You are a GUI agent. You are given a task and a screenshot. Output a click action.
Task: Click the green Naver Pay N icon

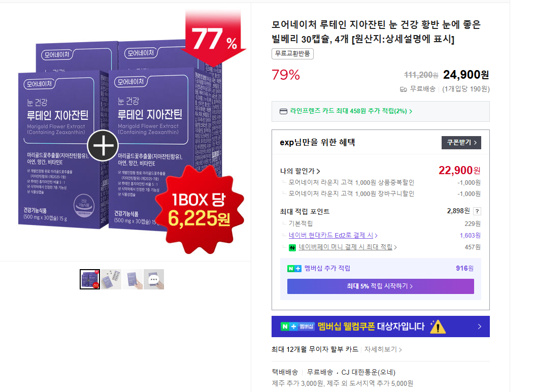tap(292, 248)
